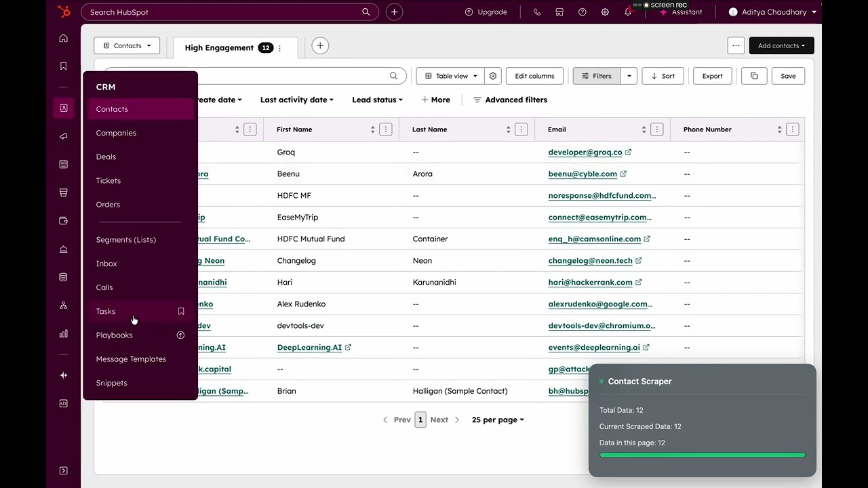Open First Name column options menu

click(x=386, y=129)
